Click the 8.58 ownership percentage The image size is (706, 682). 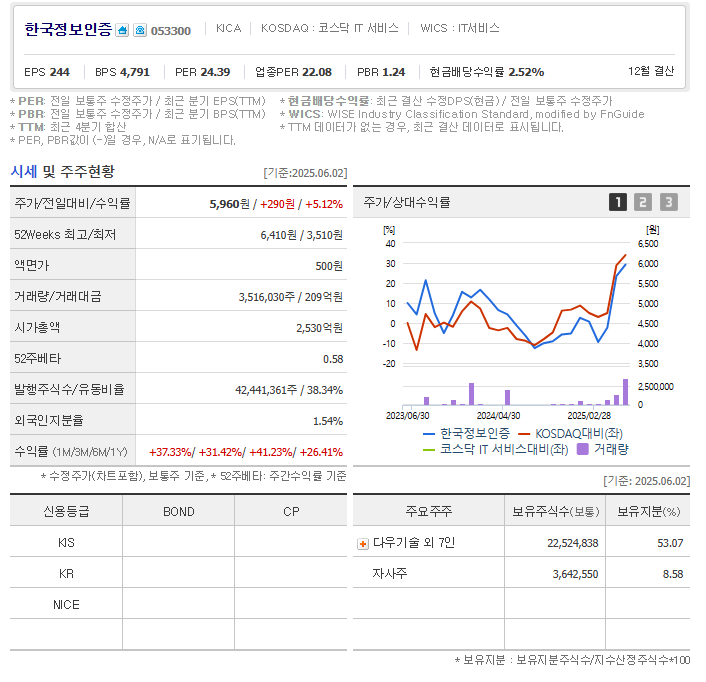coord(673,574)
